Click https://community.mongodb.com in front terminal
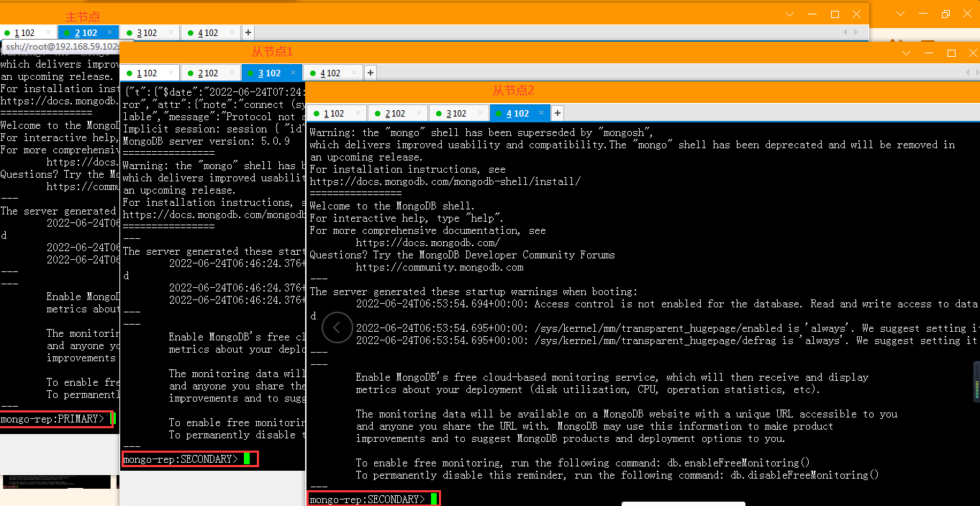The image size is (980, 506). click(440, 267)
